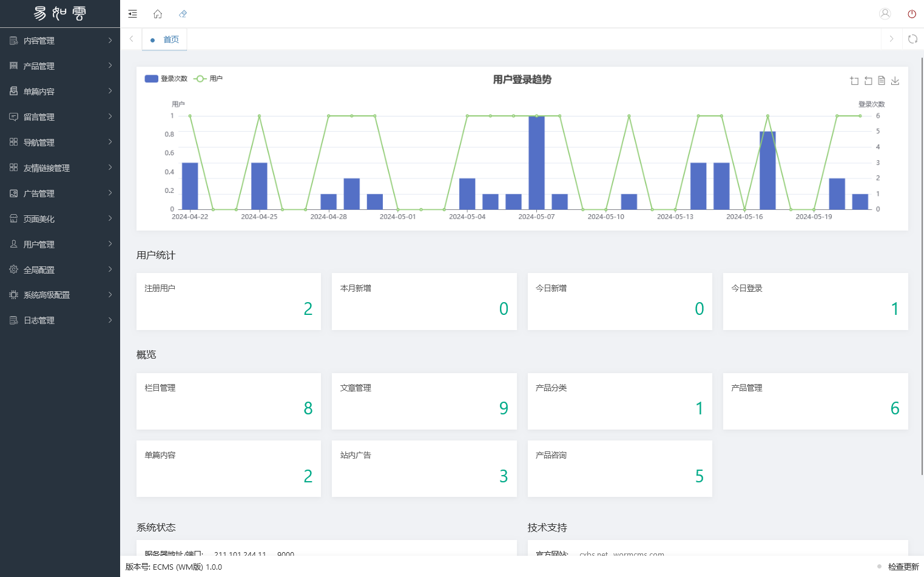Screen dimensions: 924x577
Task: Open 日志管理 menu label
Action: [39, 320]
